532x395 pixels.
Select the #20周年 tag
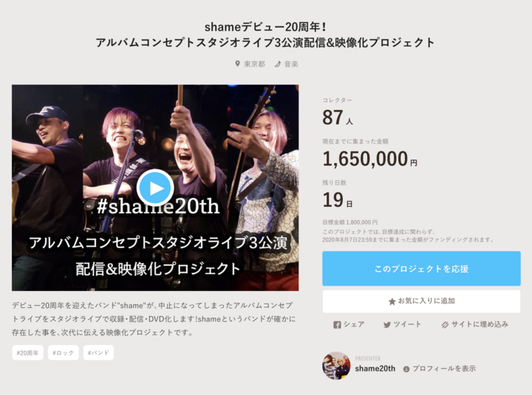click(x=27, y=353)
